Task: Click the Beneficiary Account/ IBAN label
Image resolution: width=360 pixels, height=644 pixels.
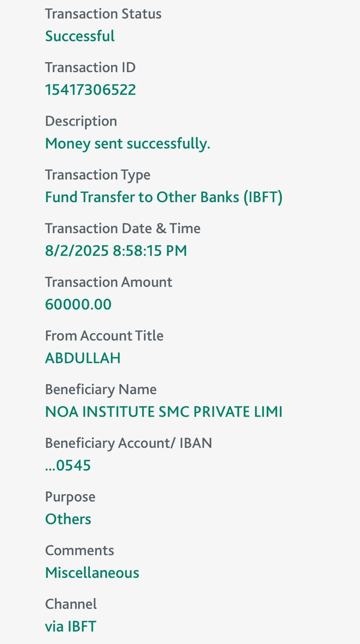Action: [x=128, y=443]
